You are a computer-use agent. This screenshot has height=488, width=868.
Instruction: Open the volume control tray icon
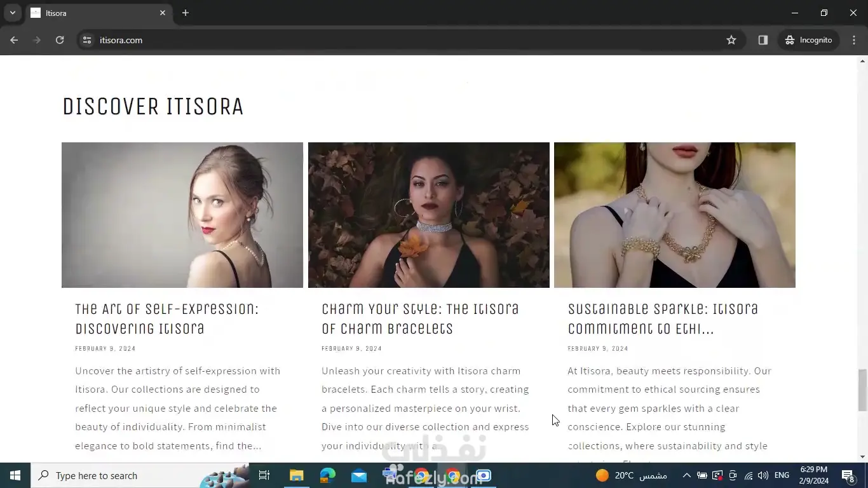763,475
